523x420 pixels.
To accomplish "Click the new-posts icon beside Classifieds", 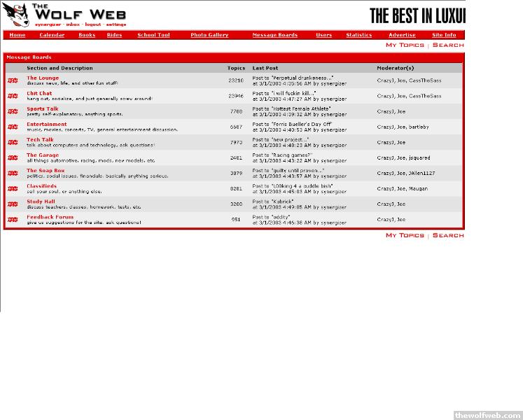I will point(13,188).
